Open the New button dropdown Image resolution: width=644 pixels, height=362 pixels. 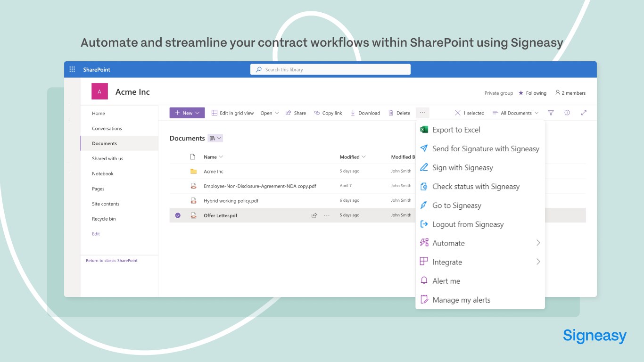(x=187, y=113)
